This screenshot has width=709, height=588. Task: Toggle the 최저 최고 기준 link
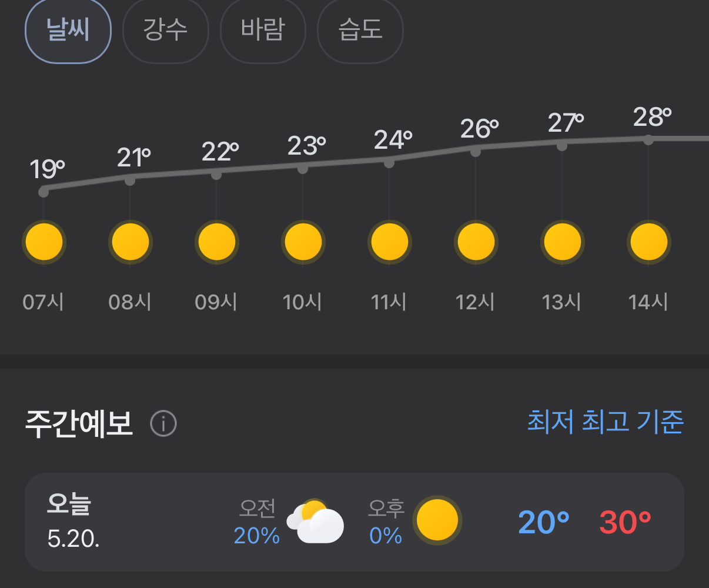[x=605, y=422]
